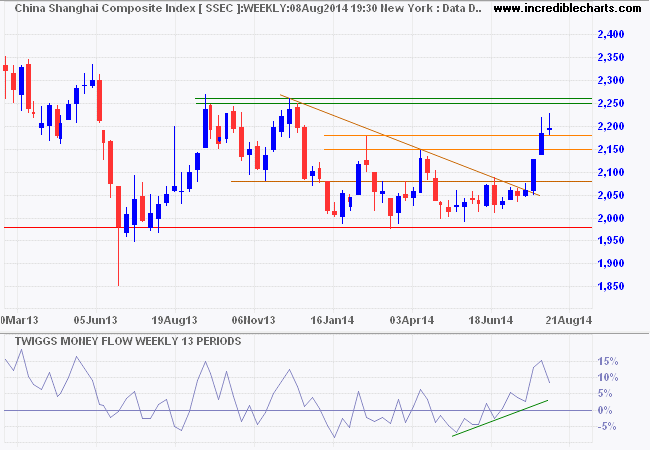
Task: Click the 03Apr14 date label
Action: point(412,320)
